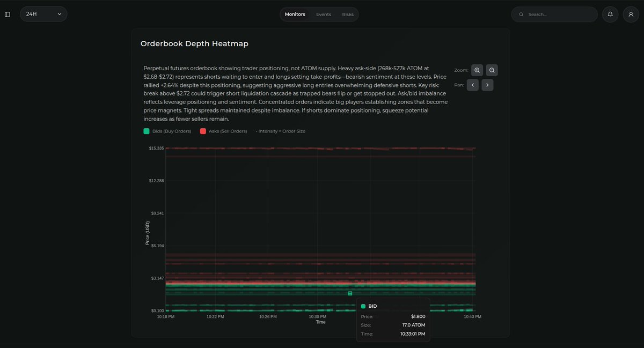The width and height of the screenshot is (644, 348).
Task: Click the Intensity = Order Size legend note
Action: (281, 131)
